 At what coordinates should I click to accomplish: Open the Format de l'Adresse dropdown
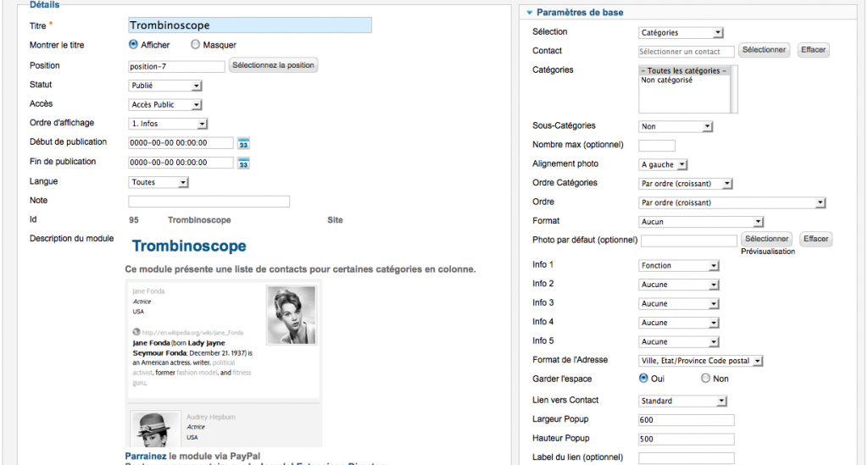[x=701, y=361]
